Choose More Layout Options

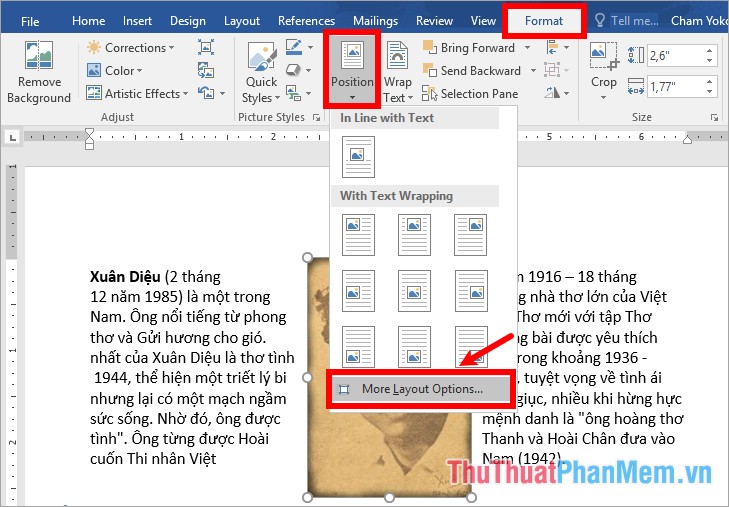pos(420,389)
